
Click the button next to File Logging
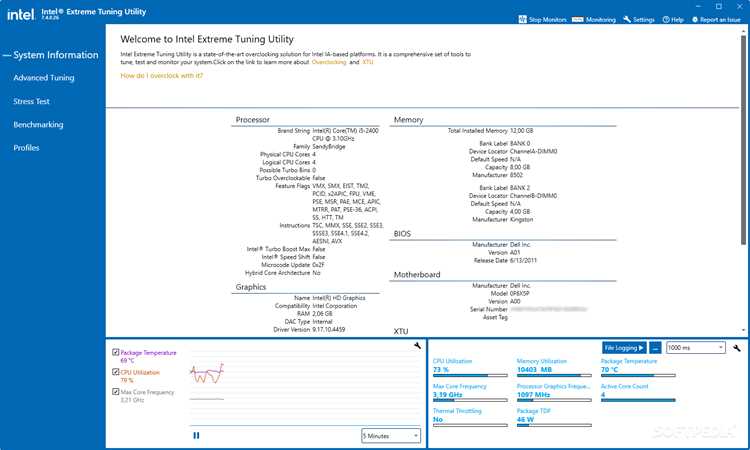[655, 348]
